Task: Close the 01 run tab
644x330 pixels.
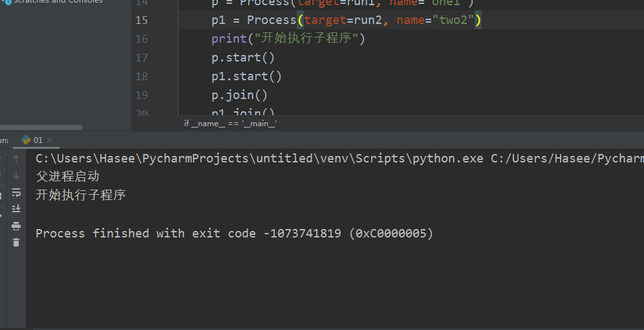Action: pyautogui.click(x=50, y=140)
